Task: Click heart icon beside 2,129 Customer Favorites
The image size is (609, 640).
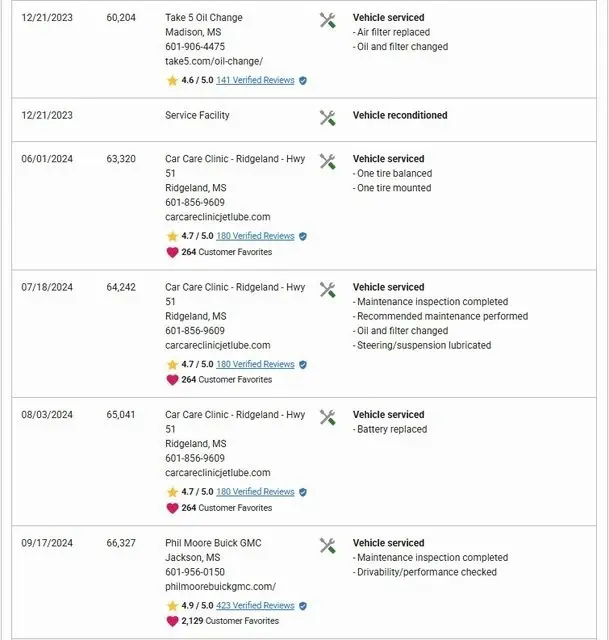Action: tap(172, 621)
